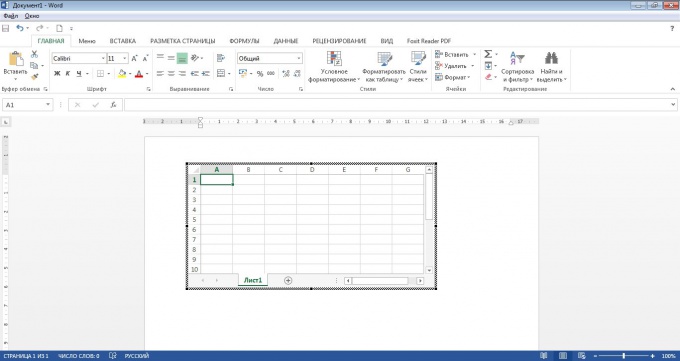Viewport: 680px width, 361px height.
Task: Increase font size with the large A
Action: [x=134, y=58]
